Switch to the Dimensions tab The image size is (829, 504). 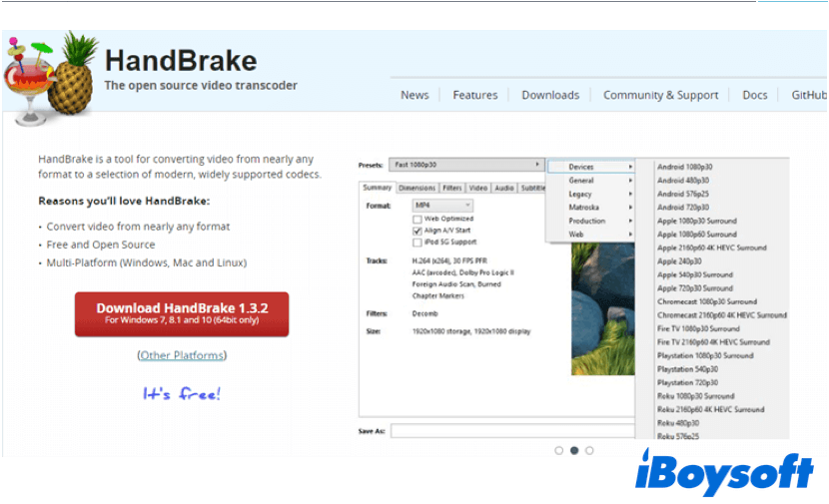[416, 188]
